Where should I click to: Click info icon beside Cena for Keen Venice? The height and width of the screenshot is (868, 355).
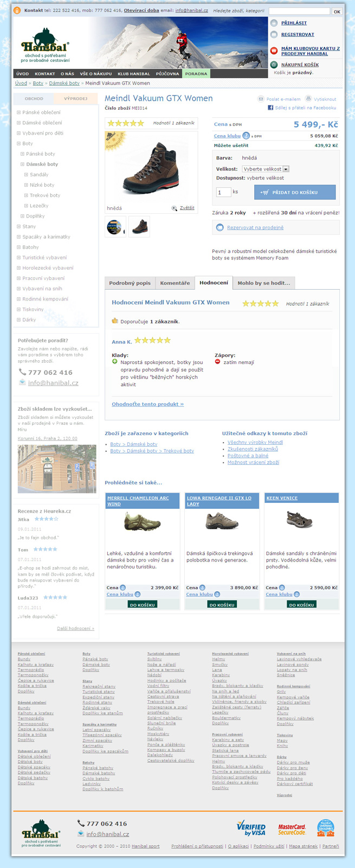282,588
